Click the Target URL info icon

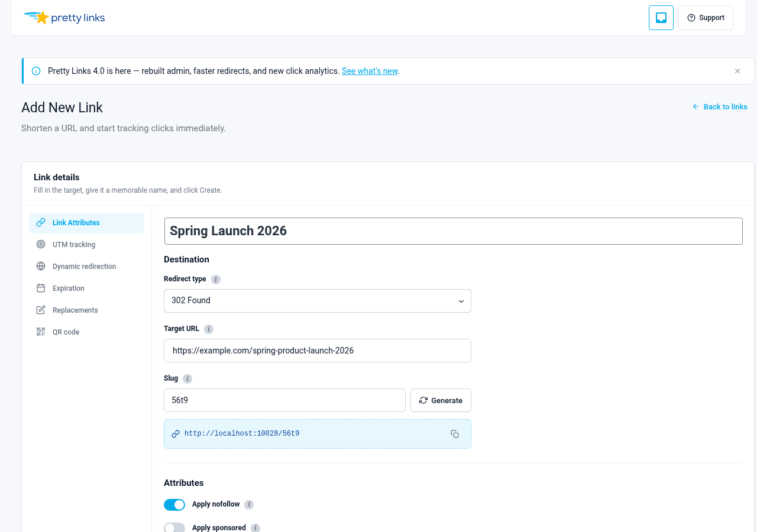pos(209,329)
